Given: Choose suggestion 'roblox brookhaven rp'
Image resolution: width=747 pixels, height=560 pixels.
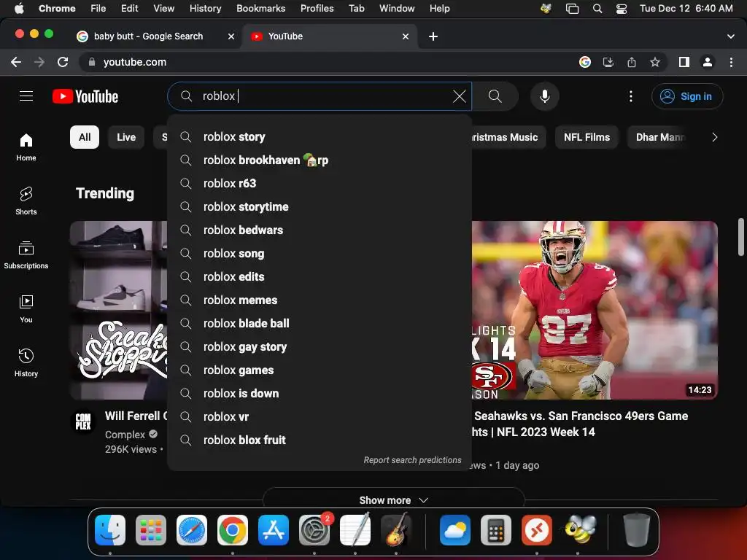Looking at the screenshot, I should [320, 160].
